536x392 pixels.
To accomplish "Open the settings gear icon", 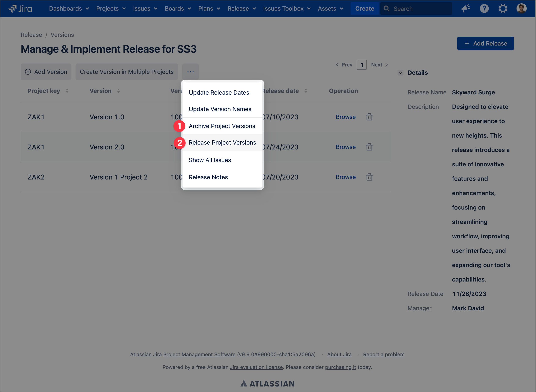I will tap(503, 8).
